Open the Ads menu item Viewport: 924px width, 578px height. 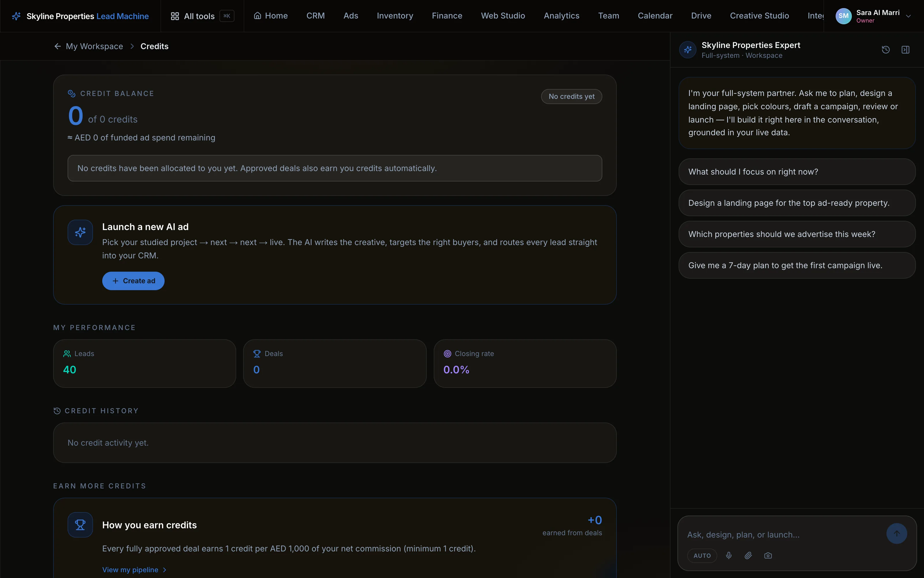click(351, 16)
